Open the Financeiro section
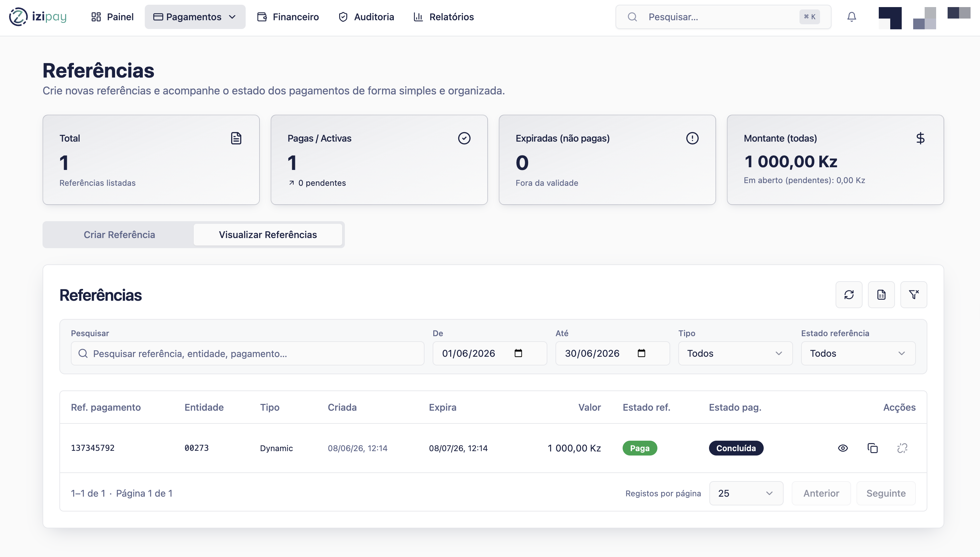The height and width of the screenshot is (557, 980). point(288,17)
